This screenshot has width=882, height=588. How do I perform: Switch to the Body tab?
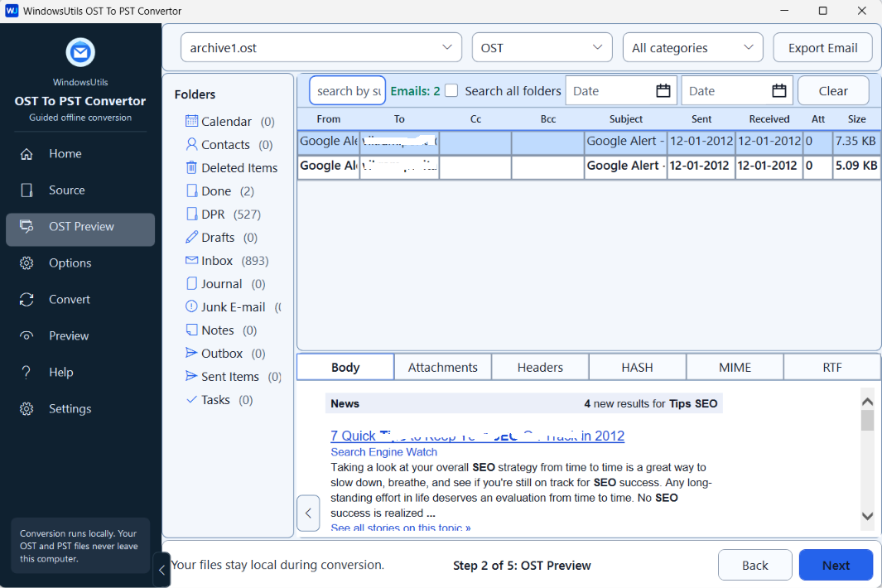pos(345,368)
